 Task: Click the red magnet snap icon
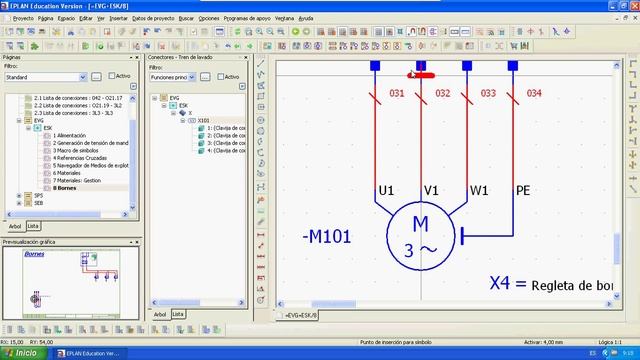point(411,31)
